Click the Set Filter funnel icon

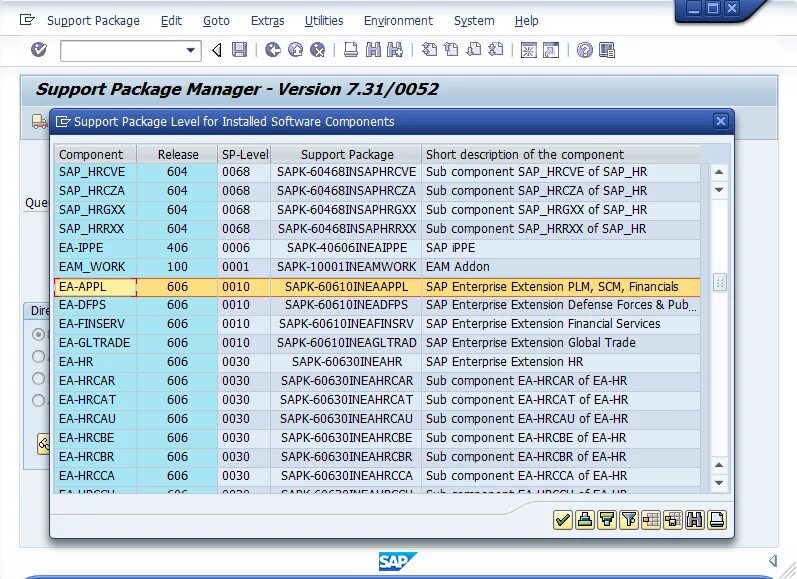click(629, 520)
